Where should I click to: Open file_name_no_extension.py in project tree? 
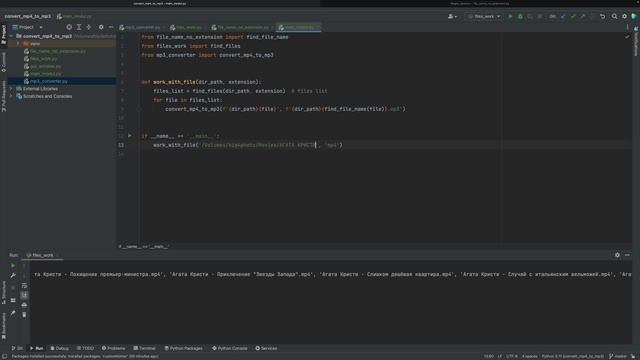coord(55,51)
